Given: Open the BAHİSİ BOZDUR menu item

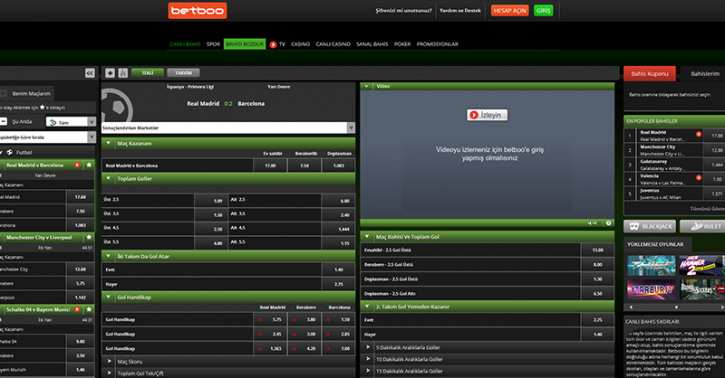Looking at the screenshot, I should coord(245,44).
